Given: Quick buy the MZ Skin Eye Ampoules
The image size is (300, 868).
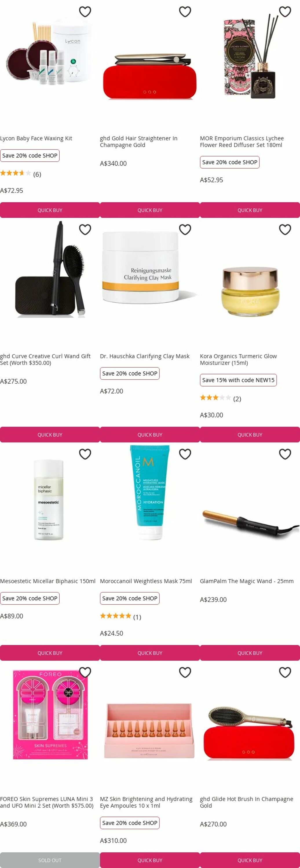Looking at the screenshot, I should click(x=150, y=860).
